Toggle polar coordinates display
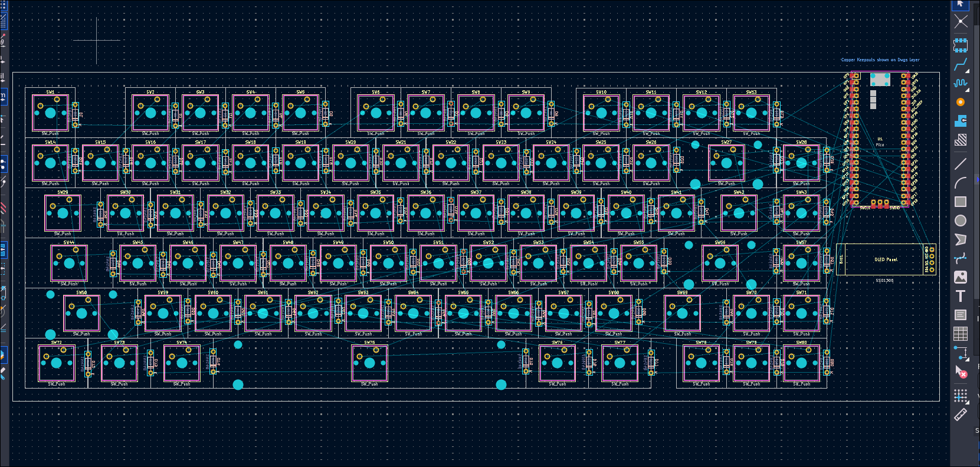 [x=3, y=40]
